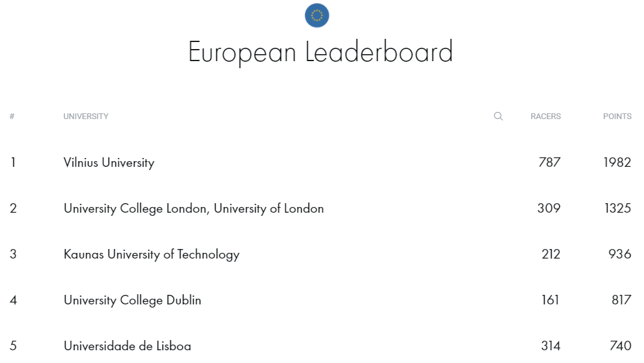Click Vilnius University's 1982 points value
Viewport: 644px width, 363px height.
click(617, 162)
